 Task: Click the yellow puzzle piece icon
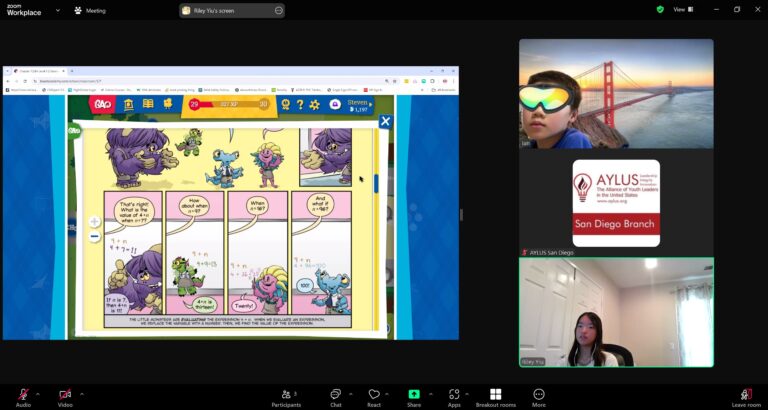point(168,104)
